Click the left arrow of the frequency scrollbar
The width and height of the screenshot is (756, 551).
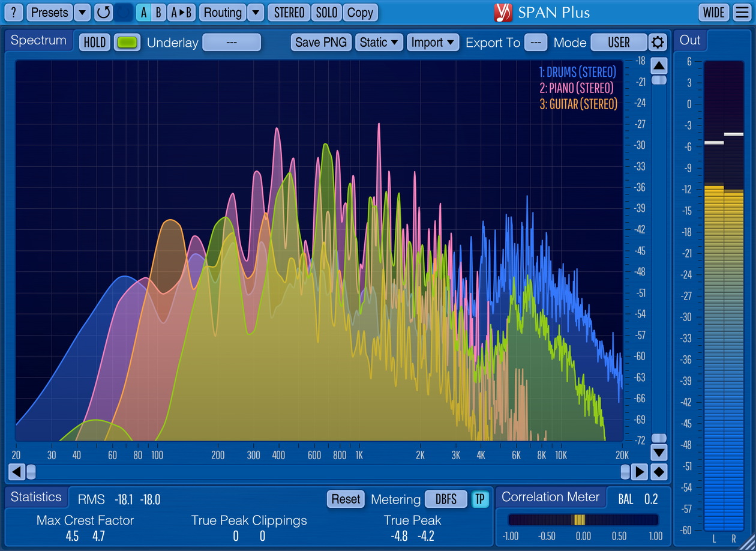tap(16, 472)
